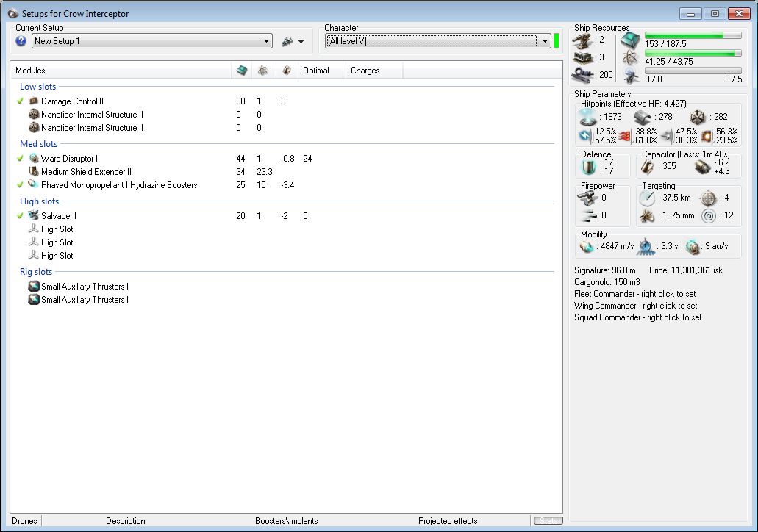Click the capacitor capacity icon showing 305
Screen dimensions: 758x532
click(x=647, y=167)
